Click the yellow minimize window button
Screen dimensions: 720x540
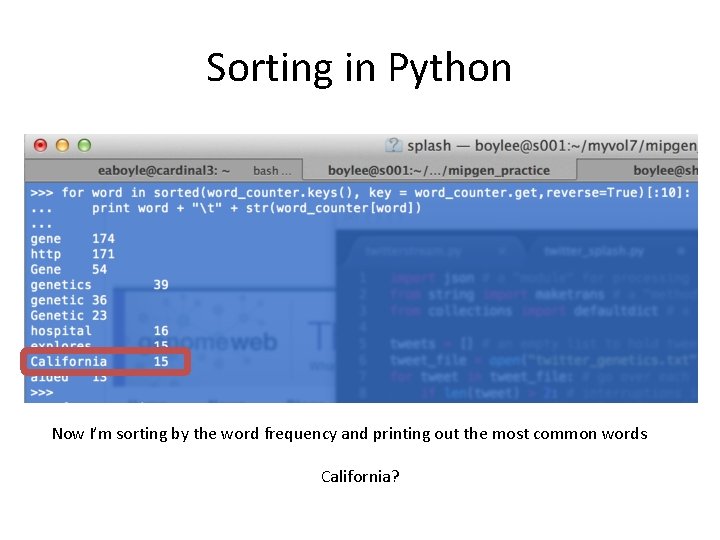[x=62, y=146]
